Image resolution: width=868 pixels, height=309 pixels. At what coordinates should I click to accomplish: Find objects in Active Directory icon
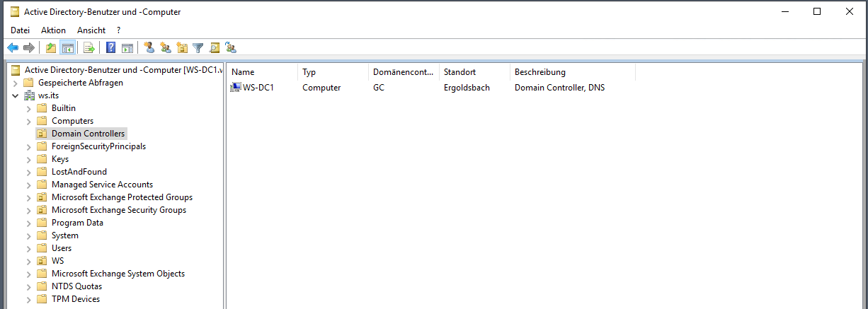tap(215, 48)
